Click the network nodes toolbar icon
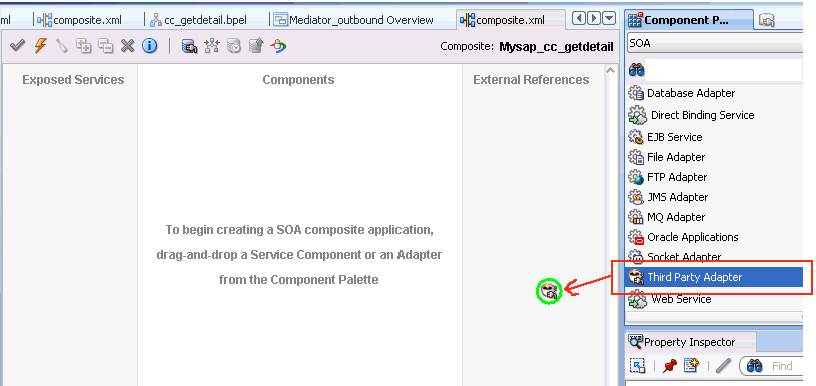The width and height of the screenshot is (816, 386). [212, 46]
